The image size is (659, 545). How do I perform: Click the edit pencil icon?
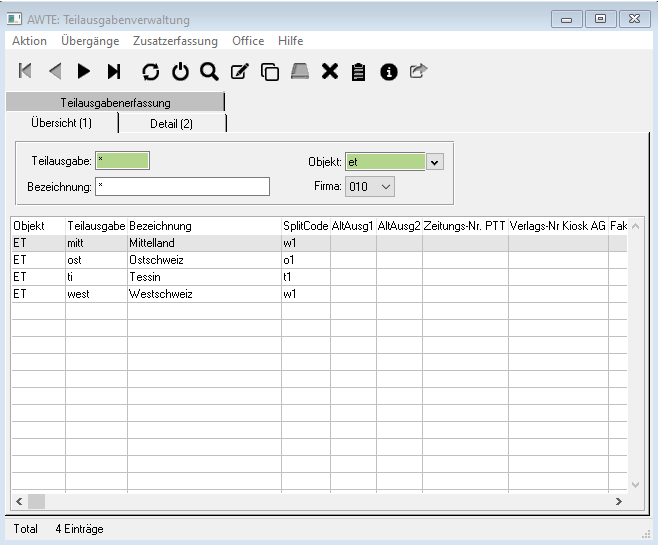[239, 71]
